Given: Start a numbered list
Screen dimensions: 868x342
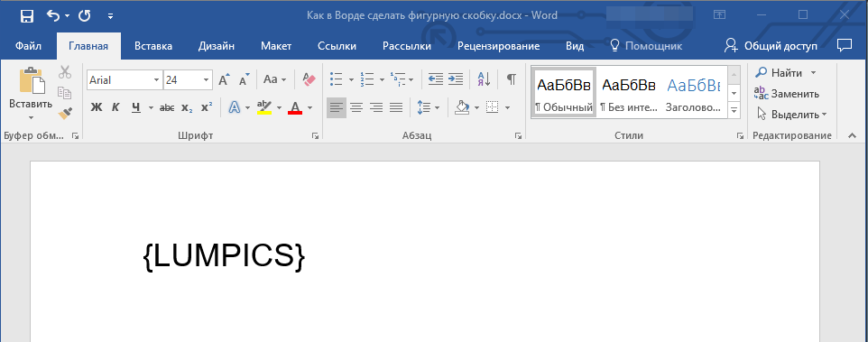Looking at the screenshot, I should point(366,79).
